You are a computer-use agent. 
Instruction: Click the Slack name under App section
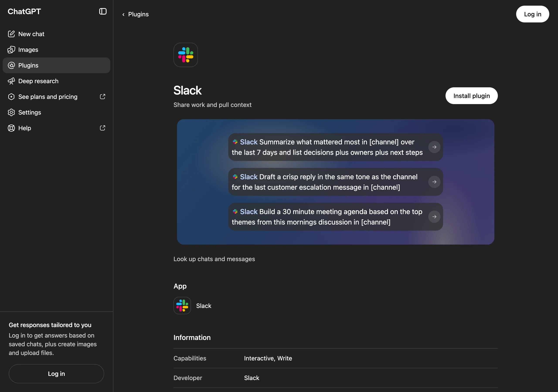204,306
